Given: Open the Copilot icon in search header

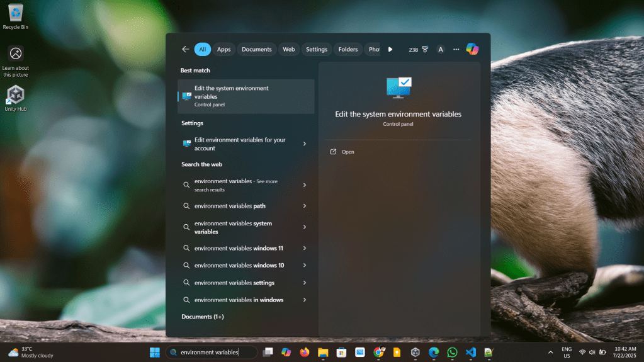Looking at the screenshot, I should point(472,49).
